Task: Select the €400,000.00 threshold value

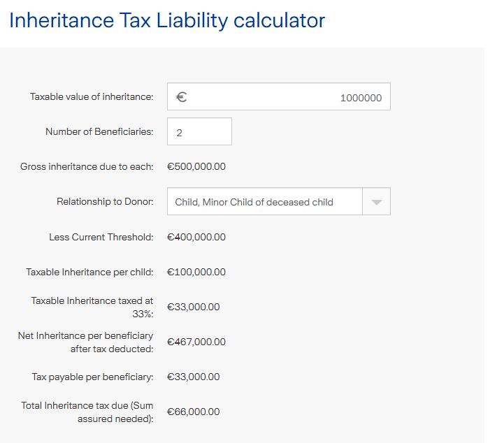Action: [196, 237]
